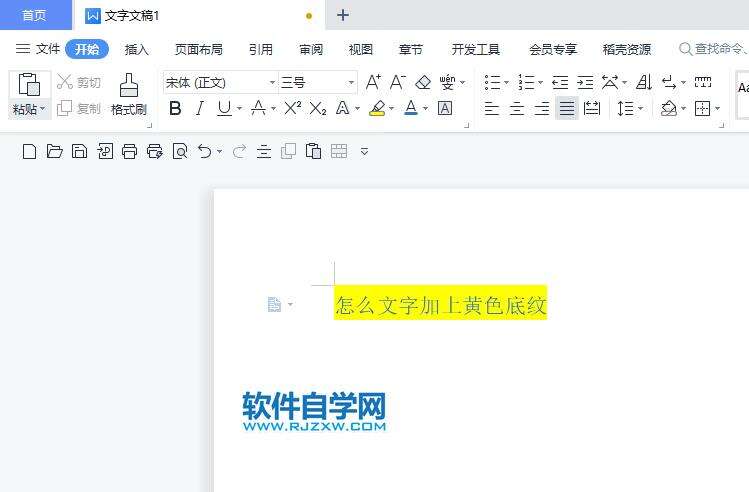
Task: Click the distributed alignment icon
Action: pyautogui.click(x=592, y=108)
